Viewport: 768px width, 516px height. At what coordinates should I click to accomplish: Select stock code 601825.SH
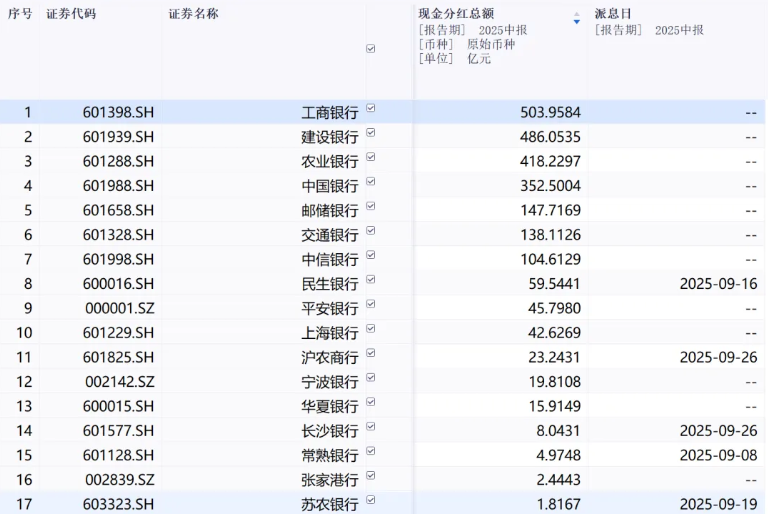[x=118, y=357]
